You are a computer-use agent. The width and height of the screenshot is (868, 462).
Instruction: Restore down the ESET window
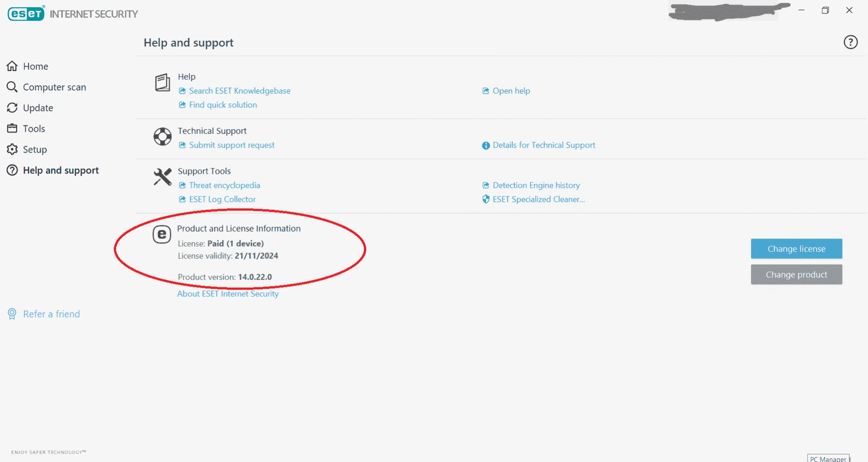point(826,10)
